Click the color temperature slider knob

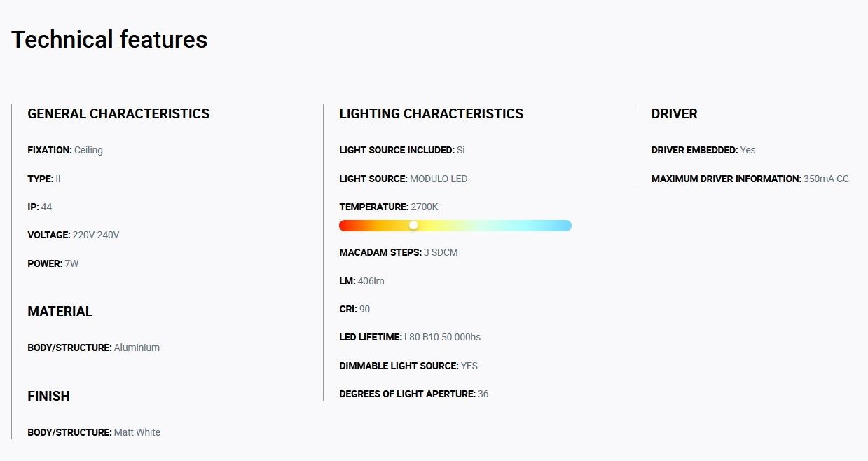pos(413,225)
